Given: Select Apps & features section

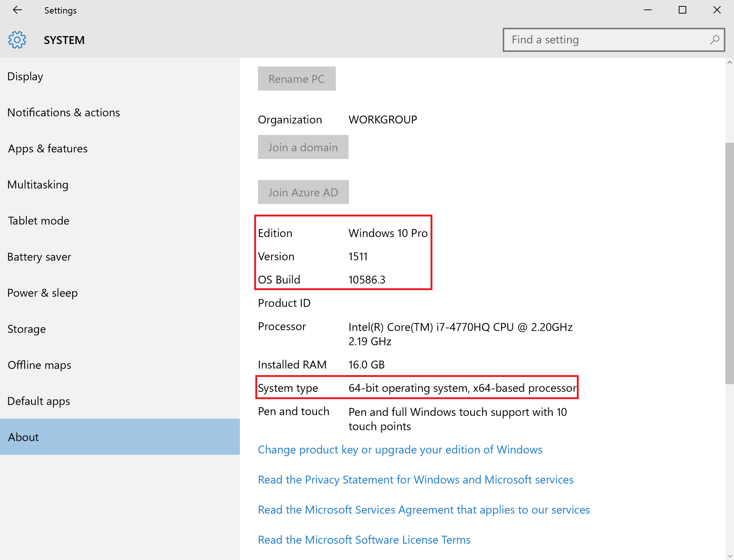Looking at the screenshot, I should click(x=48, y=148).
